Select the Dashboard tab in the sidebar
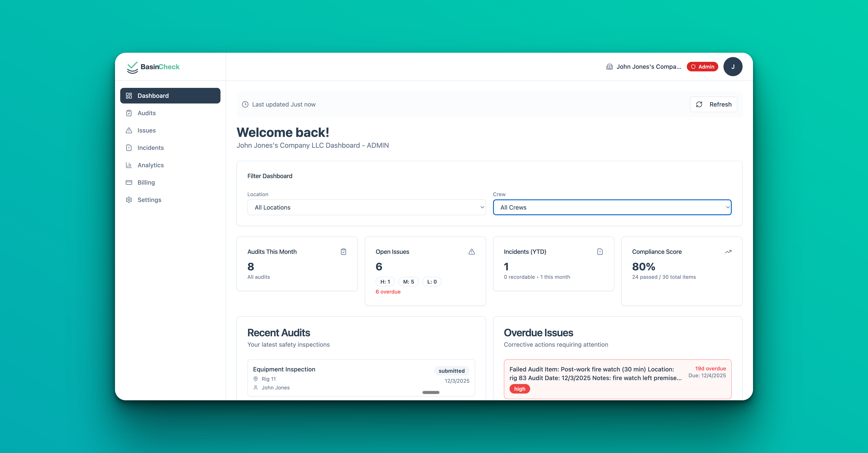This screenshot has width=868, height=453. click(x=153, y=95)
